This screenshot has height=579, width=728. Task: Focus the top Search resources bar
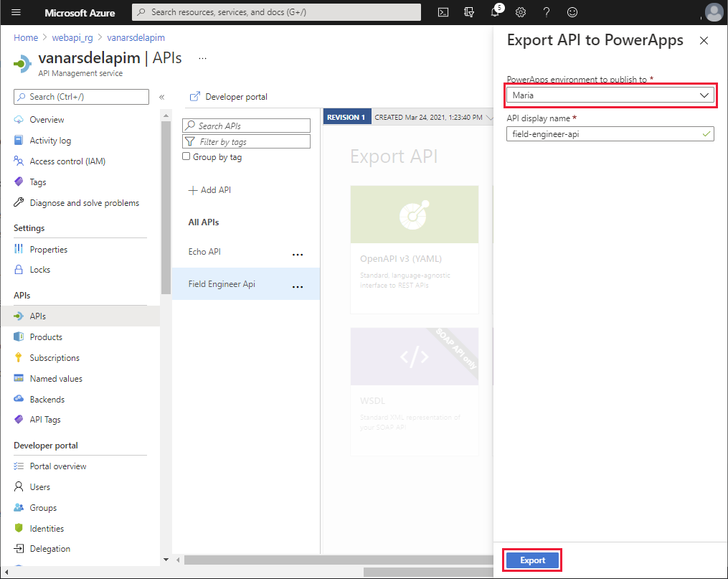point(276,12)
